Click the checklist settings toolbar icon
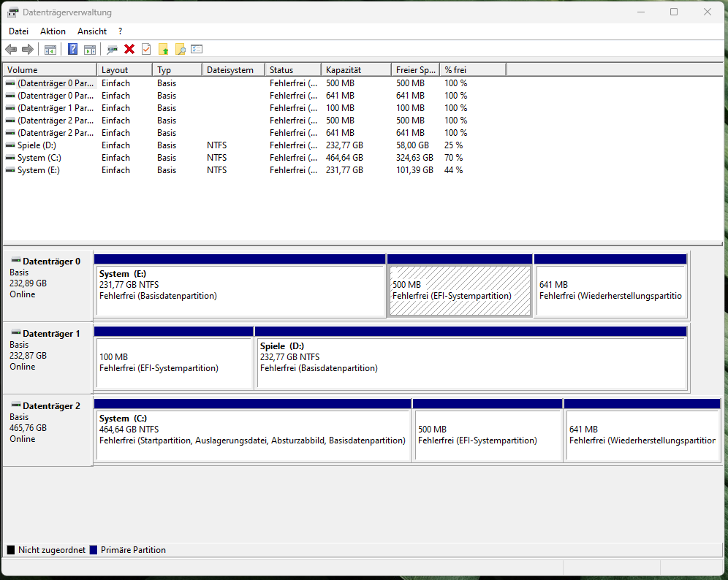The width and height of the screenshot is (728, 580). pos(197,49)
